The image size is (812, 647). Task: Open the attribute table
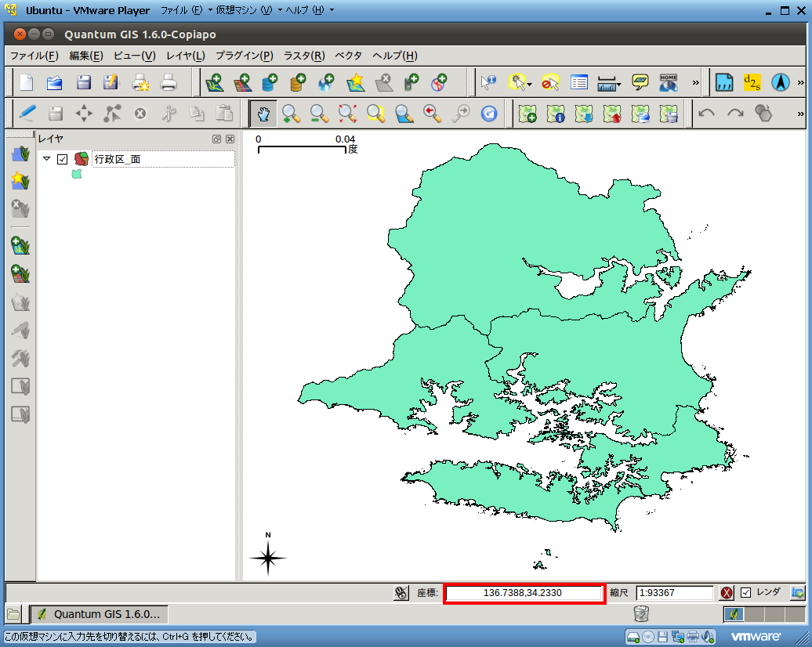[x=578, y=82]
